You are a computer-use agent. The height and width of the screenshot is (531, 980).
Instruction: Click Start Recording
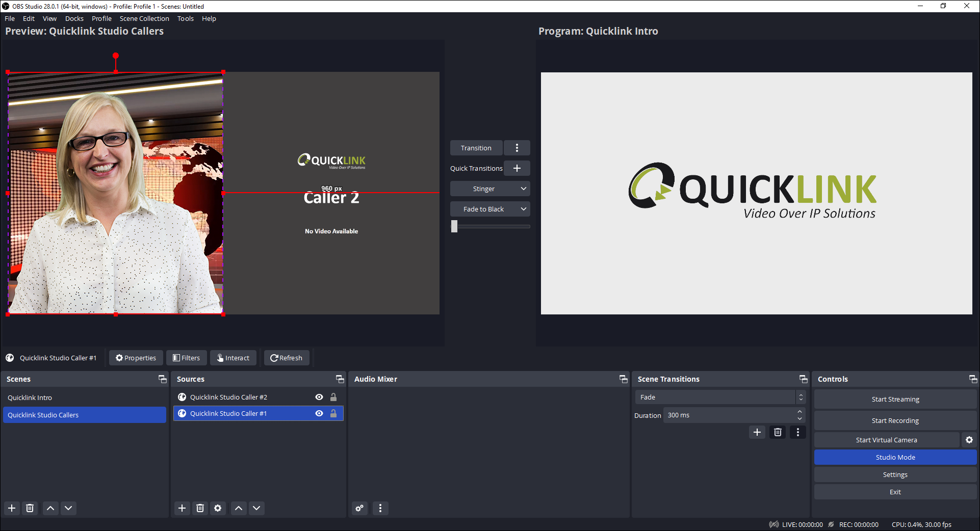[895, 420]
